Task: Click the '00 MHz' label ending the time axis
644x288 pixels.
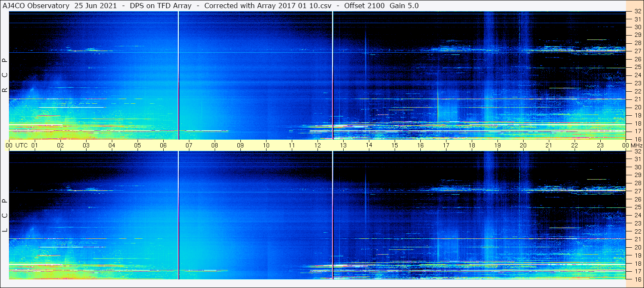Action: click(632, 145)
